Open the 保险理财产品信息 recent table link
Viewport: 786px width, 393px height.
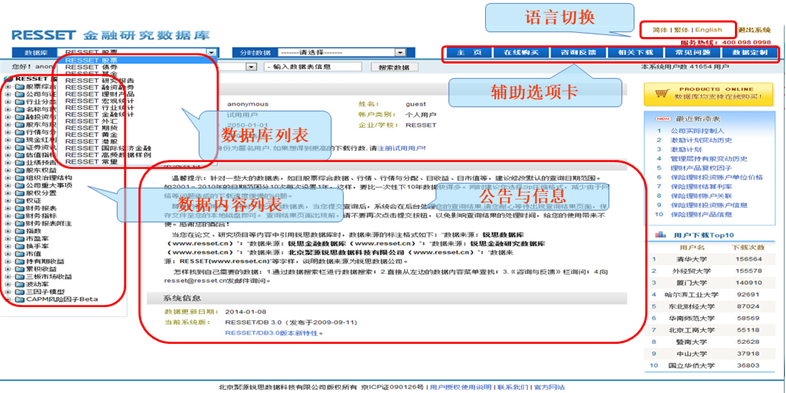(701, 215)
